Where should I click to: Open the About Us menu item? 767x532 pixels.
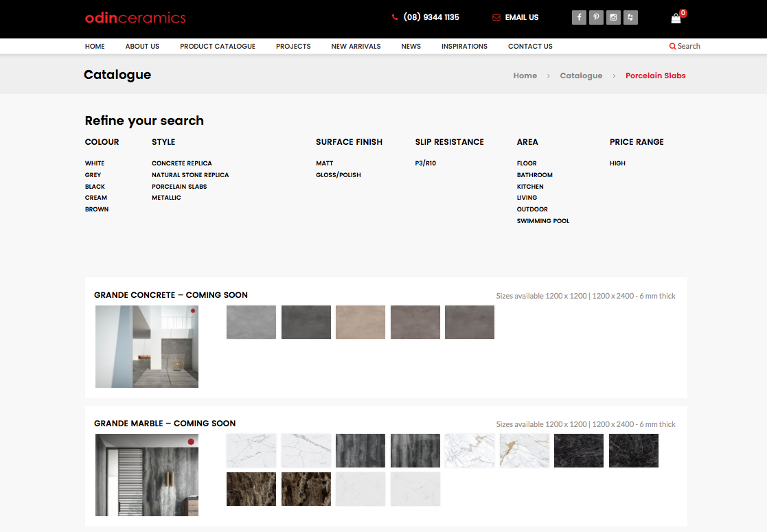coord(142,47)
